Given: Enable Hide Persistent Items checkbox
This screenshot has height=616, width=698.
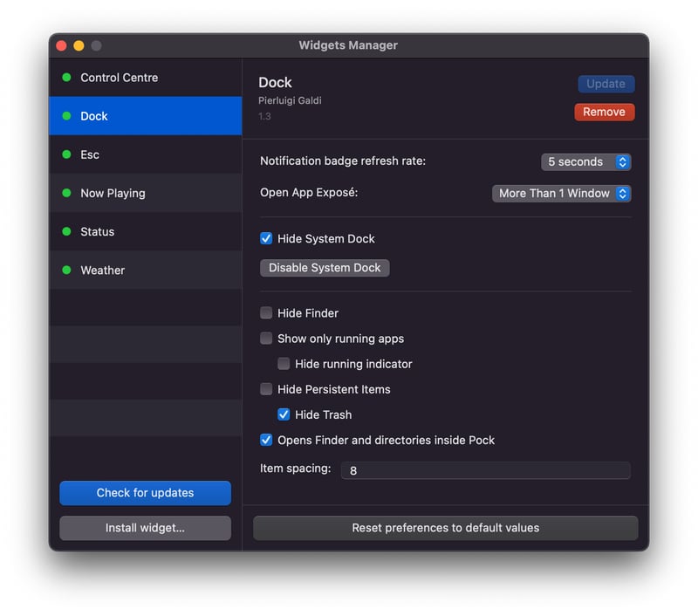Looking at the screenshot, I should tap(266, 389).
